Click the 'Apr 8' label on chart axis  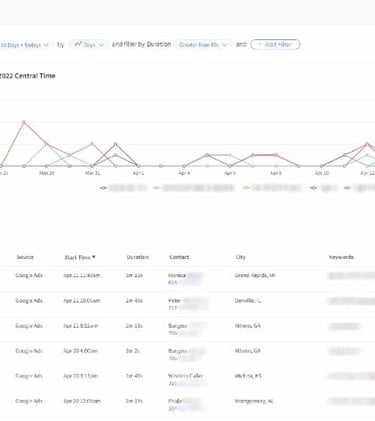click(275, 173)
